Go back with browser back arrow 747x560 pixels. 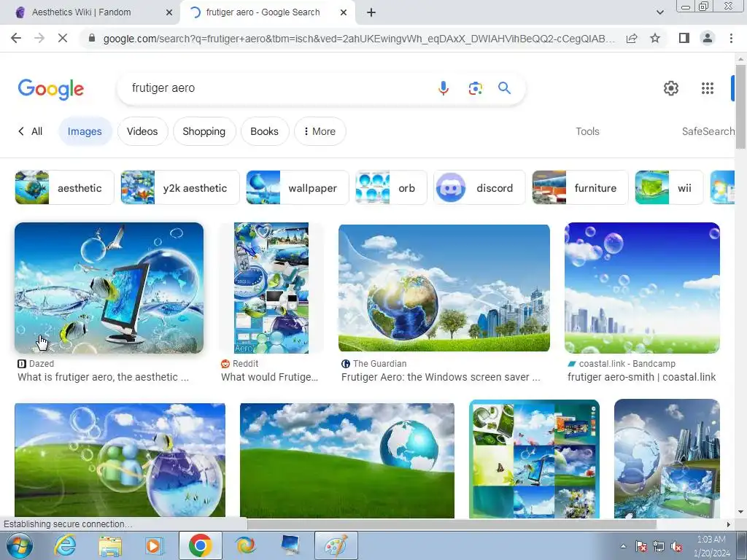(16, 38)
